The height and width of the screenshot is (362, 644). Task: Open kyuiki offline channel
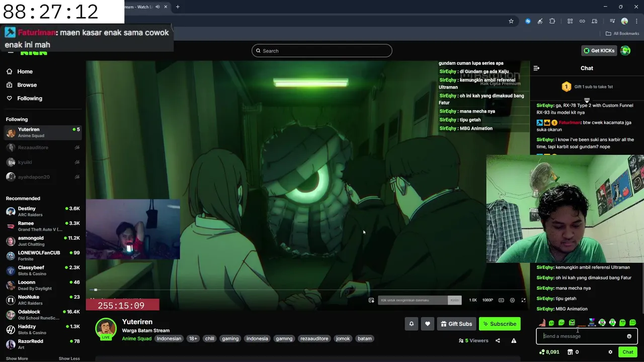pos(43,162)
